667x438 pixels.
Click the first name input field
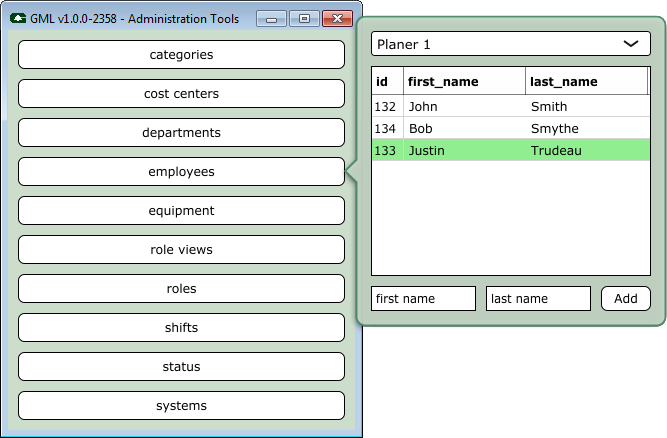[x=423, y=299]
